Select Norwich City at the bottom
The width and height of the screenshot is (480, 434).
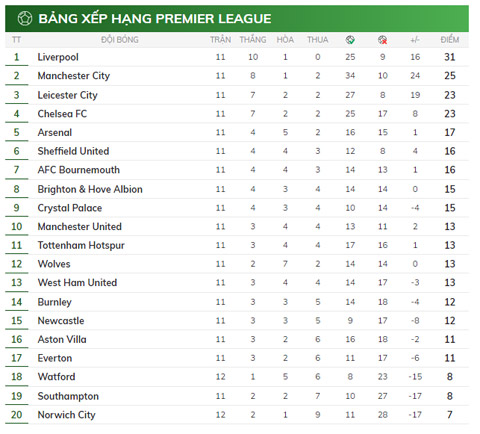click(x=67, y=415)
